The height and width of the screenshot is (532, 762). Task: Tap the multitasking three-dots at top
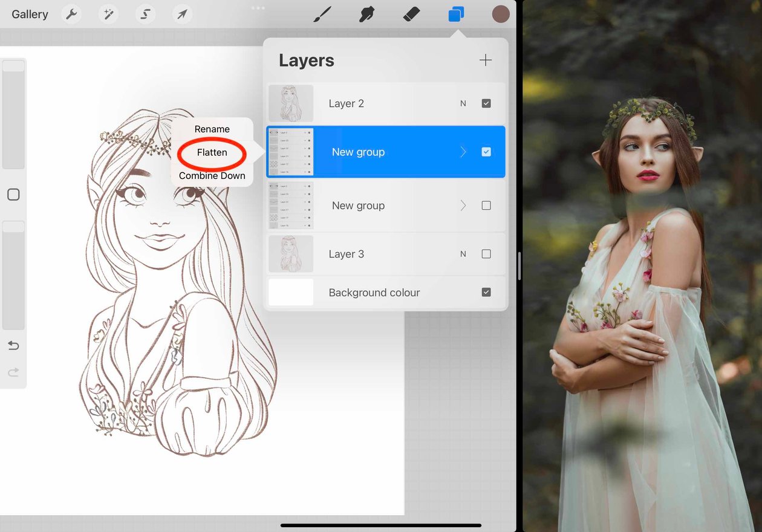(x=258, y=8)
